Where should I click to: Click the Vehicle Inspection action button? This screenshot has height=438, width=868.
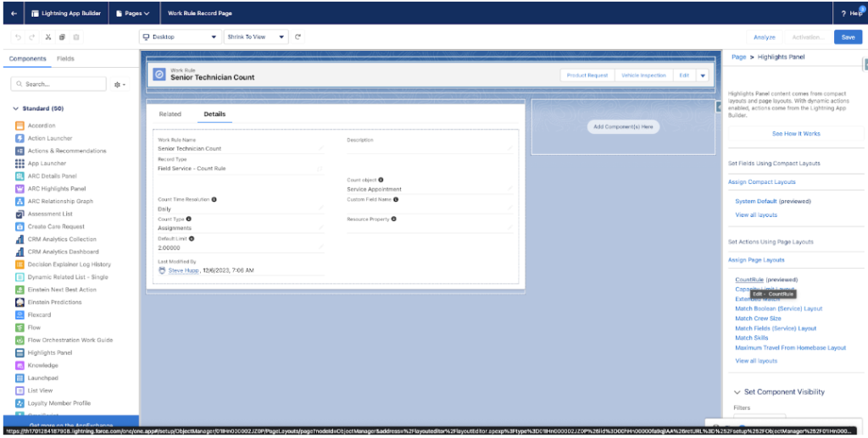[x=644, y=75]
